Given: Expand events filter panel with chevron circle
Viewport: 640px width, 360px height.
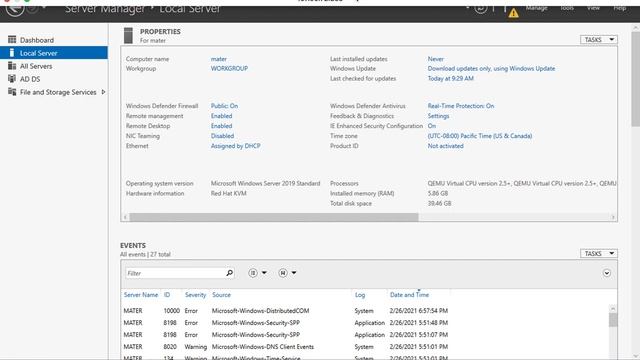Looking at the screenshot, I should point(607,273).
